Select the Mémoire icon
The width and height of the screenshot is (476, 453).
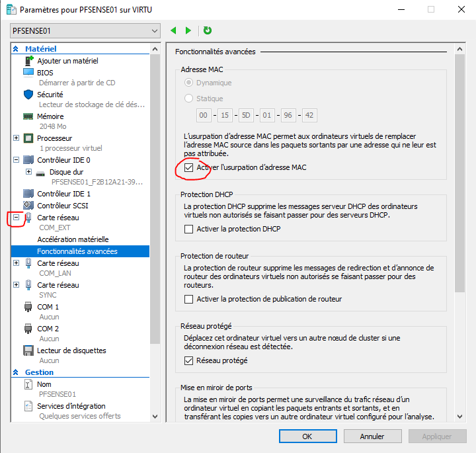pyautogui.click(x=28, y=116)
